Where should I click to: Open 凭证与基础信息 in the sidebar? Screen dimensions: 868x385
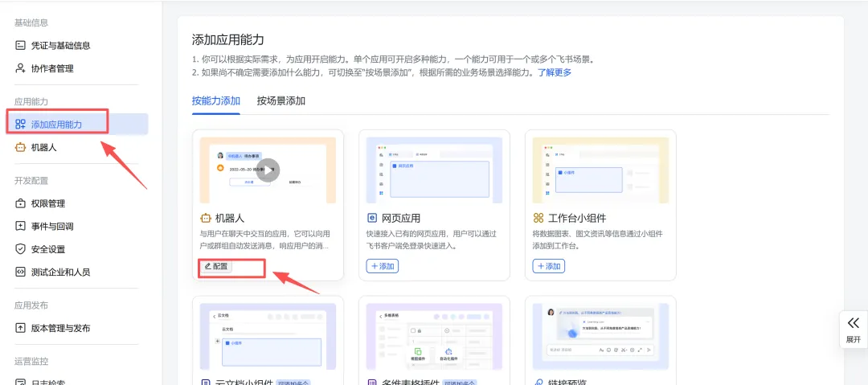[x=52, y=46]
